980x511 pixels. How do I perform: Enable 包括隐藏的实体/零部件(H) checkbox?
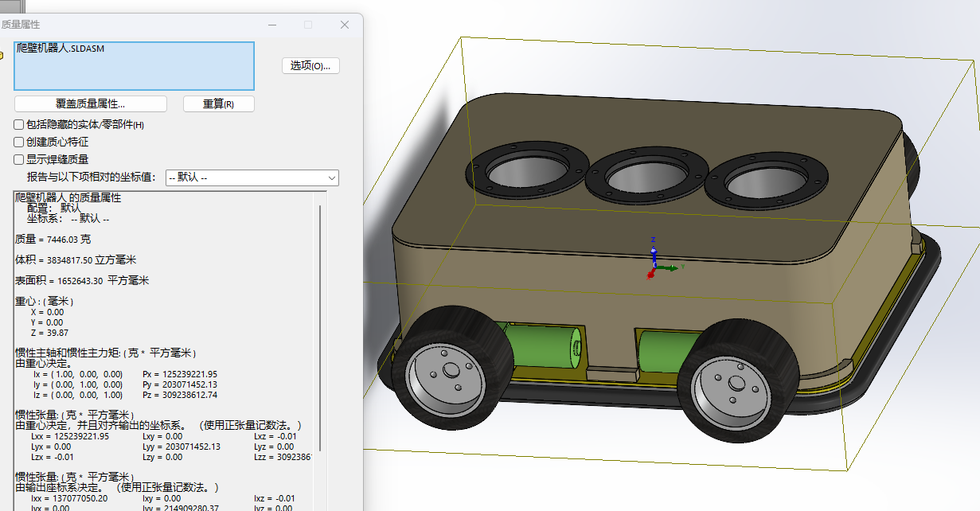click(19, 125)
